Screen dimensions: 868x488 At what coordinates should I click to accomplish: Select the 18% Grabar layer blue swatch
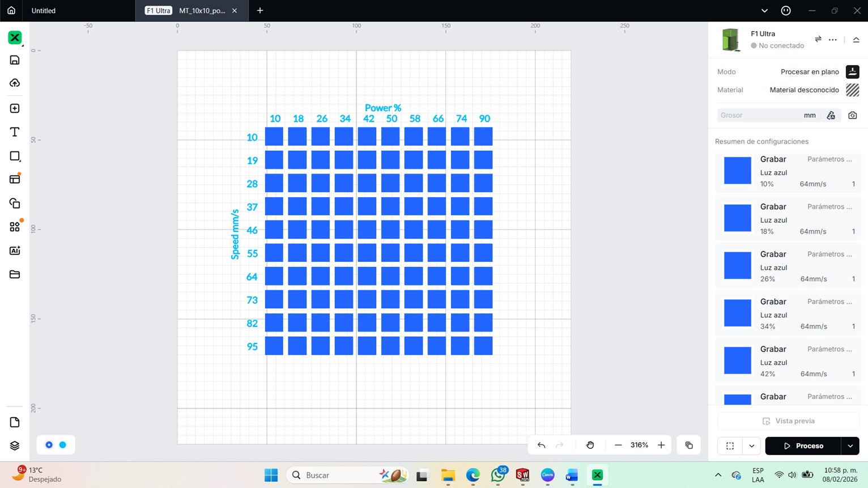(x=738, y=218)
